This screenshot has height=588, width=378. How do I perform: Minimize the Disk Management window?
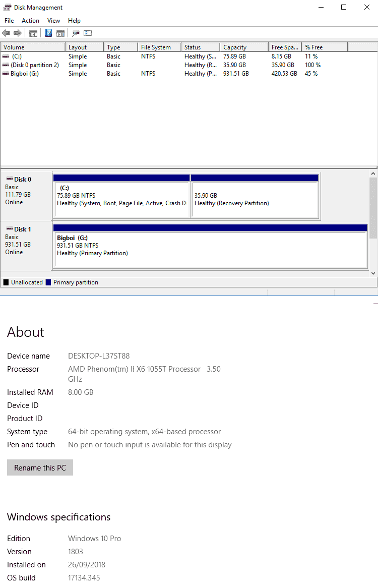pyautogui.click(x=321, y=8)
